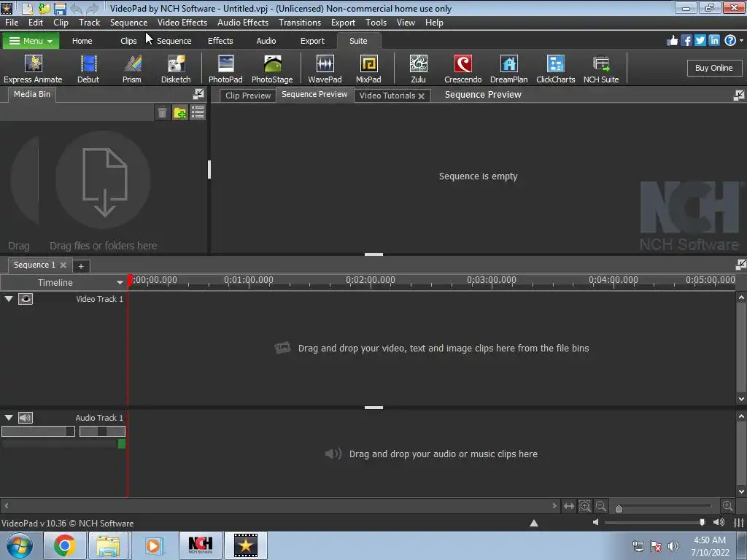Launch Prism video converter
The width and height of the screenshot is (747, 560).
[x=132, y=69]
